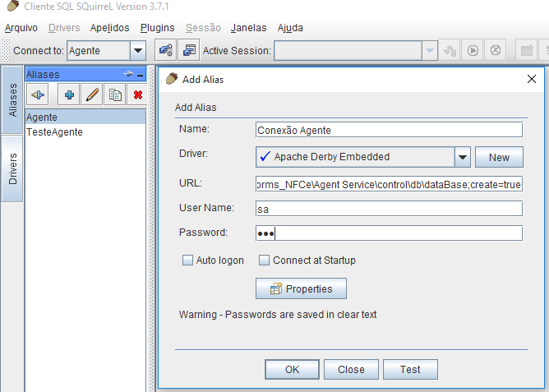Open the Active Session dropdown

coord(430,51)
